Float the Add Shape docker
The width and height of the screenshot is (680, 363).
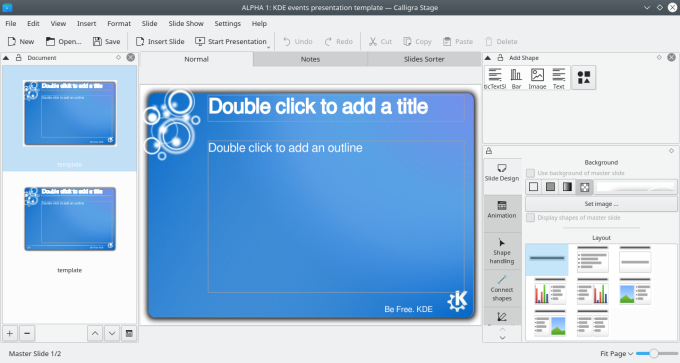click(x=659, y=57)
